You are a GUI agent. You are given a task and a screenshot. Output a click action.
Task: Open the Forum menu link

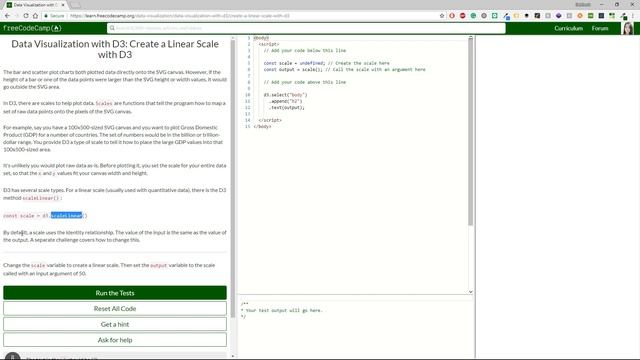coord(600,28)
